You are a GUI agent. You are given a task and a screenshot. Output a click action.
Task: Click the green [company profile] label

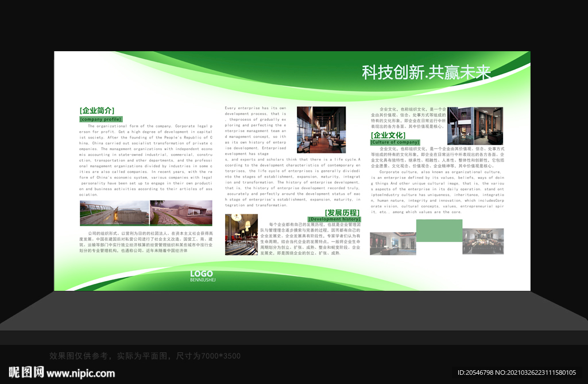(100, 119)
